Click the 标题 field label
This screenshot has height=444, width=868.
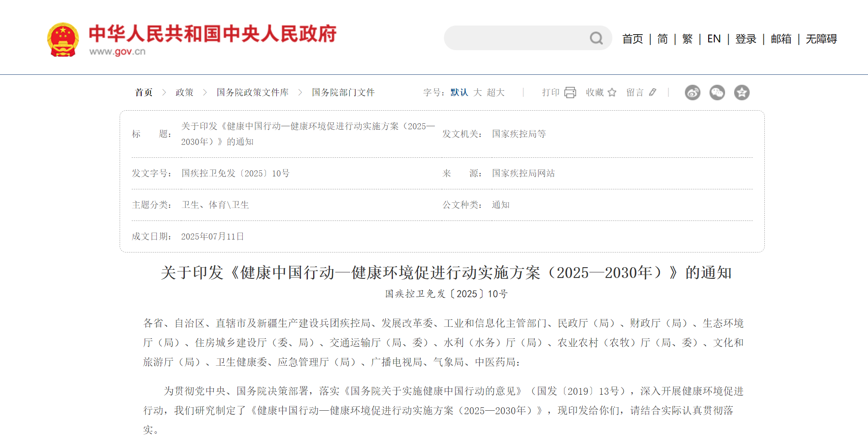coord(152,134)
